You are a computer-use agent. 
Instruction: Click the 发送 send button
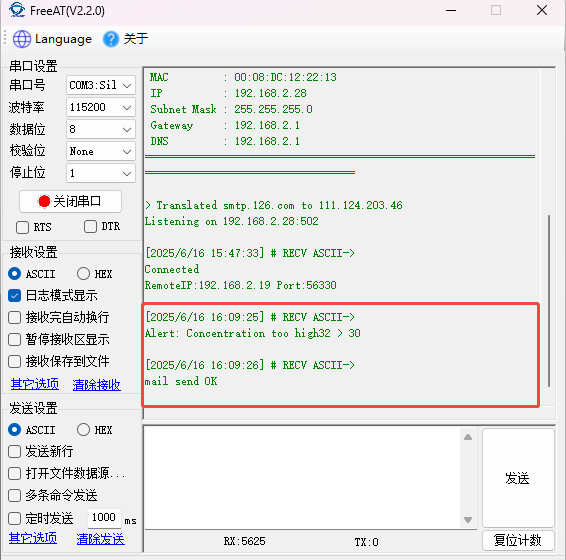pos(518,478)
